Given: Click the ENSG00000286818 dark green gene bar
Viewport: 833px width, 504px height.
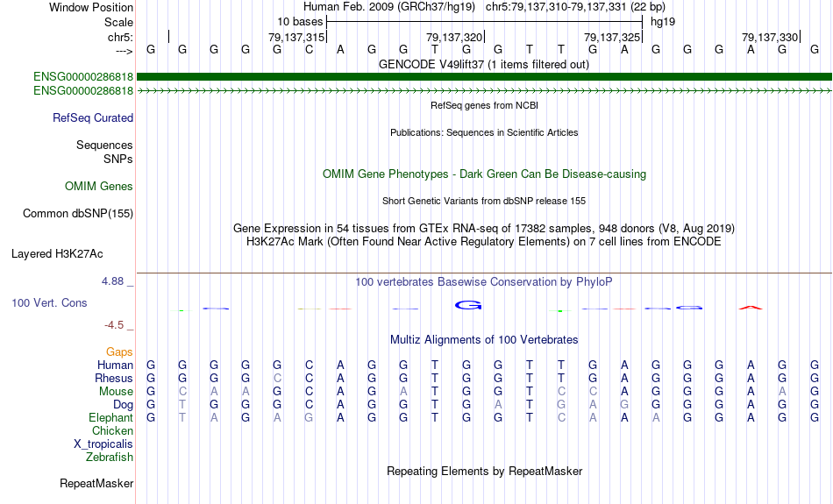Looking at the screenshot, I should (484, 77).
